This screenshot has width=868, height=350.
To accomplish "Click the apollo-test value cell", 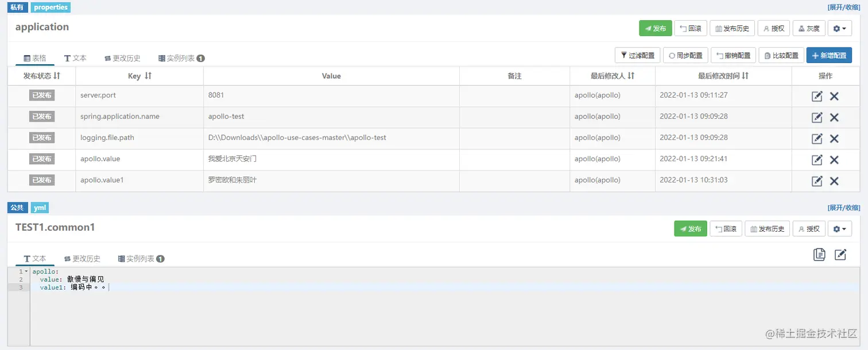I will tap(331, 118).
